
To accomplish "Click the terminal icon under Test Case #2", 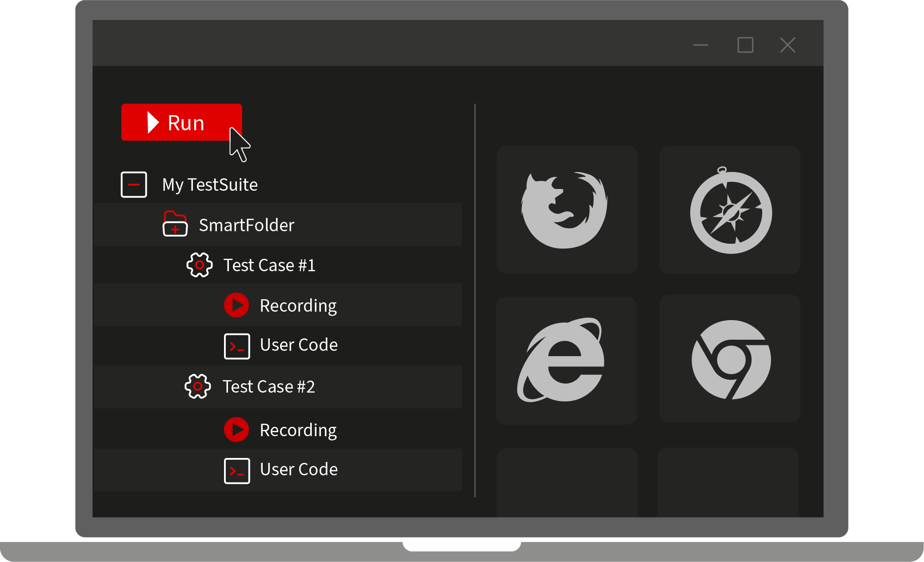I will click(237, 470).
